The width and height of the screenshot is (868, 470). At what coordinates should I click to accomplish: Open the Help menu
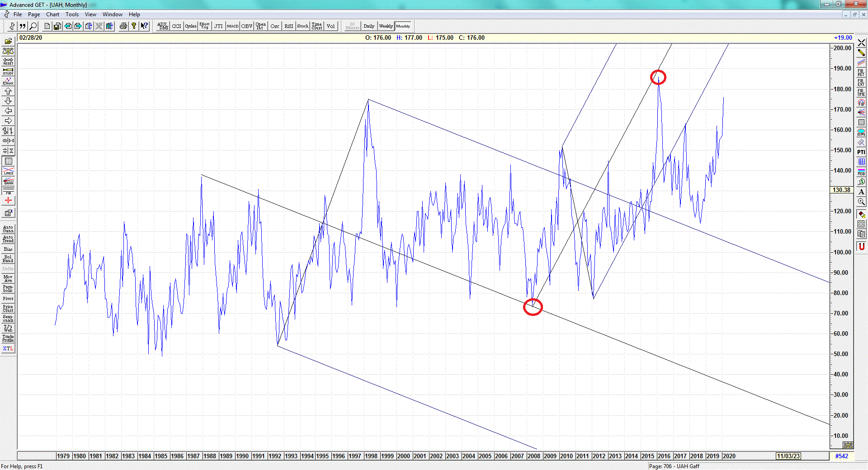134,14
